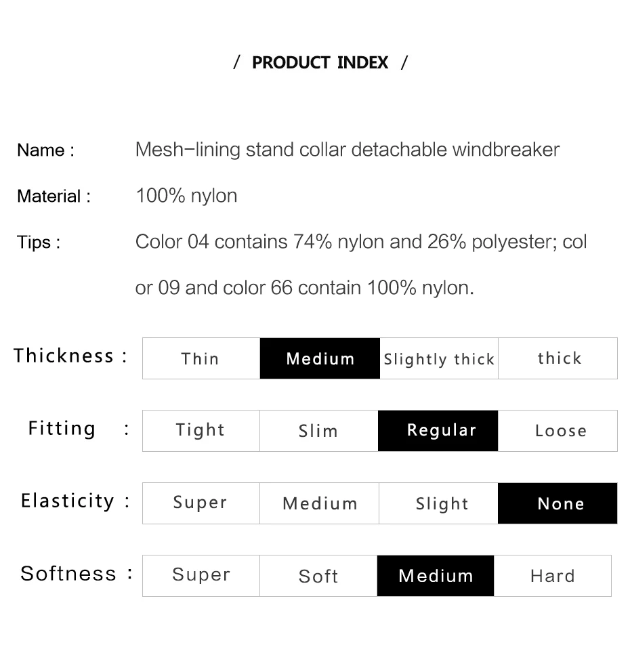This screenshot has width=630, height=672.
Task: Select Thin in Thickness row
Action: (201, 358)
